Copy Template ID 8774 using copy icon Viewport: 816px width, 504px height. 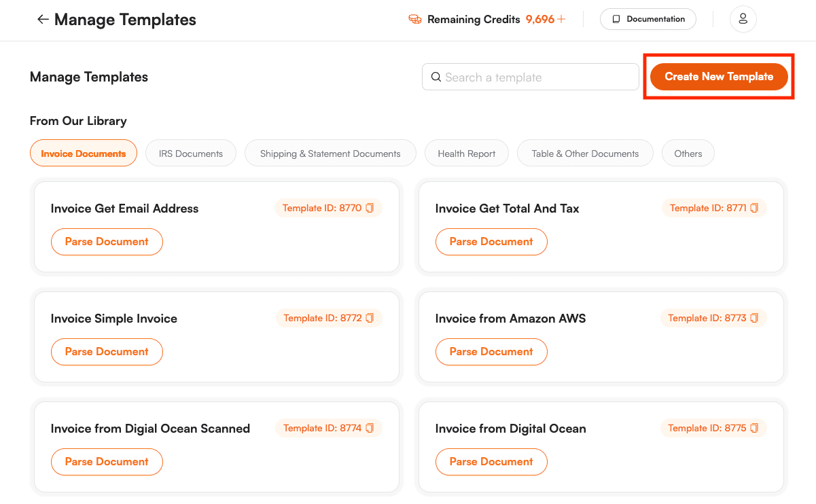pyautogui.click(x=370, y=428)
